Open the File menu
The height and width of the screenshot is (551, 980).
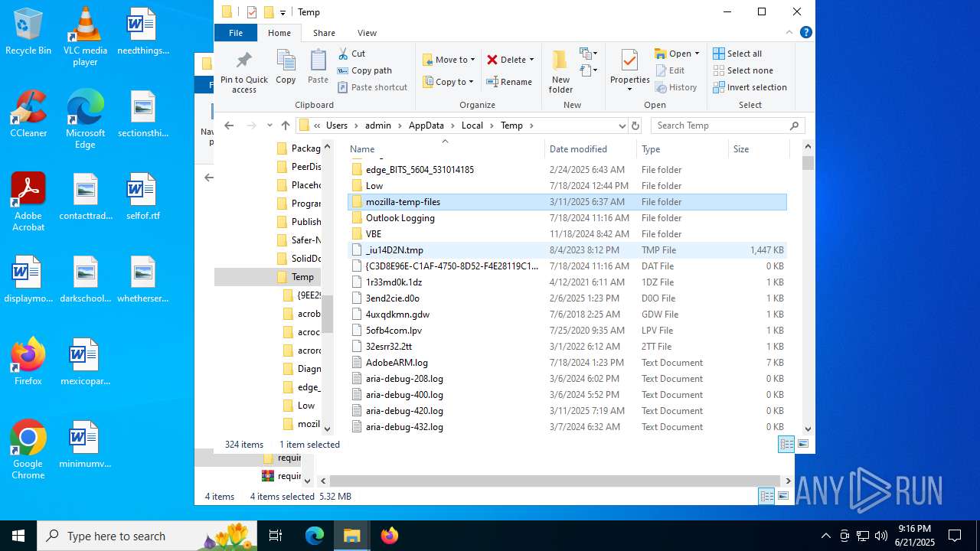(236, 33)
